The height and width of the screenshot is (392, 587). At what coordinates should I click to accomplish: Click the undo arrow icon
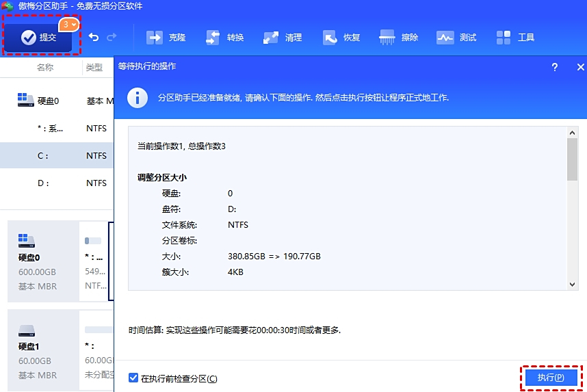(x=94, y=38)
